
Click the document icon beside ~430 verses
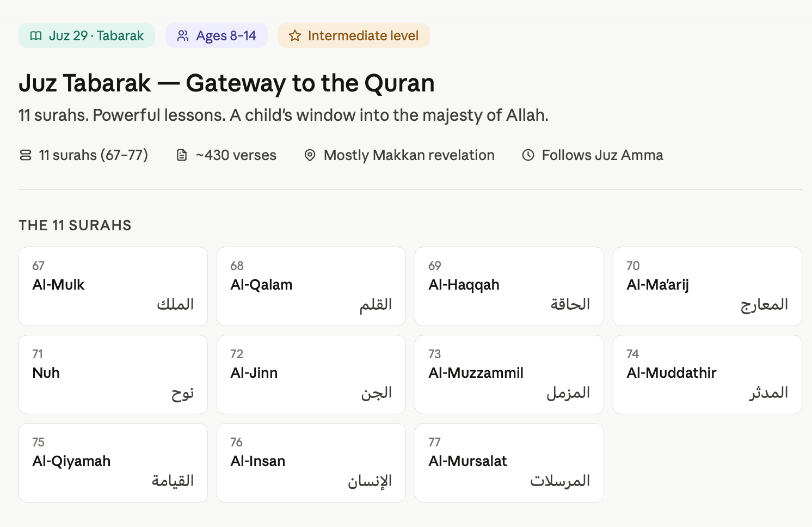[x=182, y=155]
